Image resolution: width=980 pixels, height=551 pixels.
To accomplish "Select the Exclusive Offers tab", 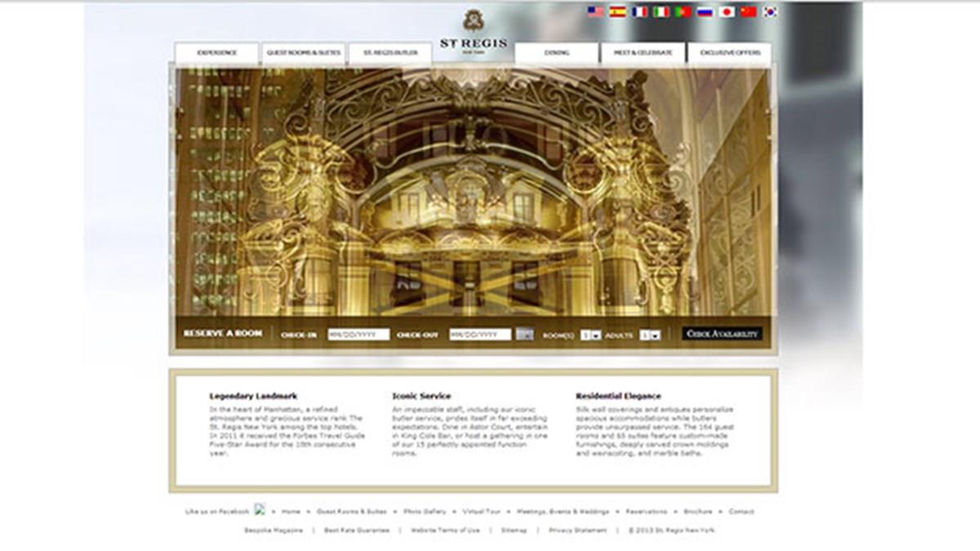I will [x=729, y=53].
